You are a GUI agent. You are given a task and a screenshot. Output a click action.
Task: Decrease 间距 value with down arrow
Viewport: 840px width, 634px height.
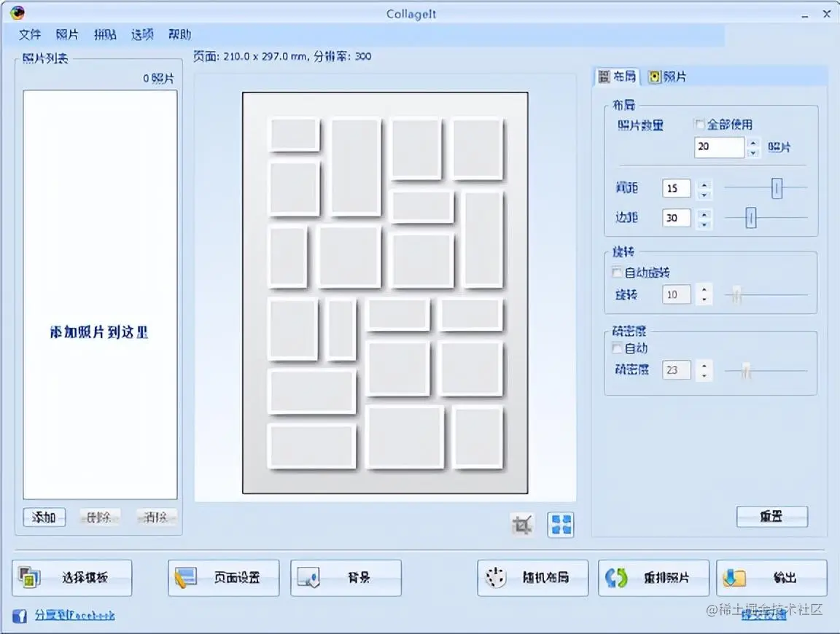[x=704, y=195]
